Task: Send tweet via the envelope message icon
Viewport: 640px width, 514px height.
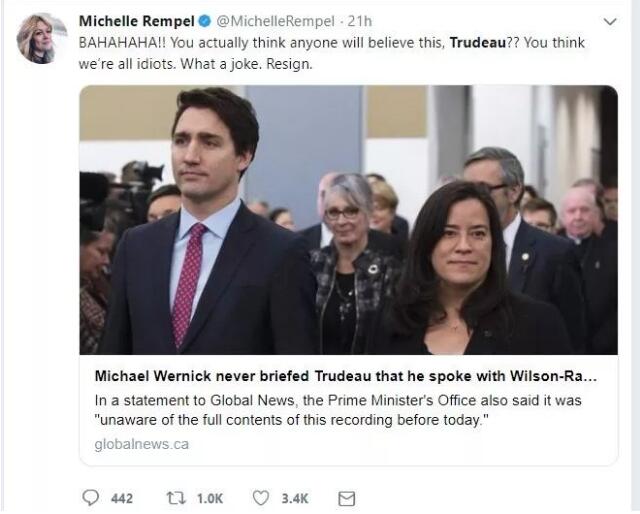Action: click(347, 498)
